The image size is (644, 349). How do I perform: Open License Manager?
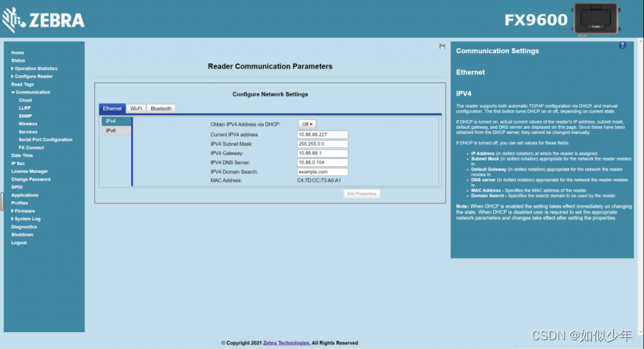[x=29, y=172]
